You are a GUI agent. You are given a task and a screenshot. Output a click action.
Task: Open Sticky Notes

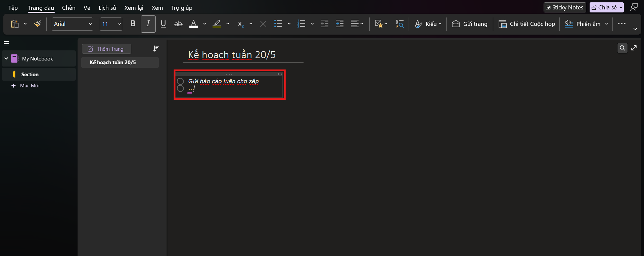tap(565, 7)
